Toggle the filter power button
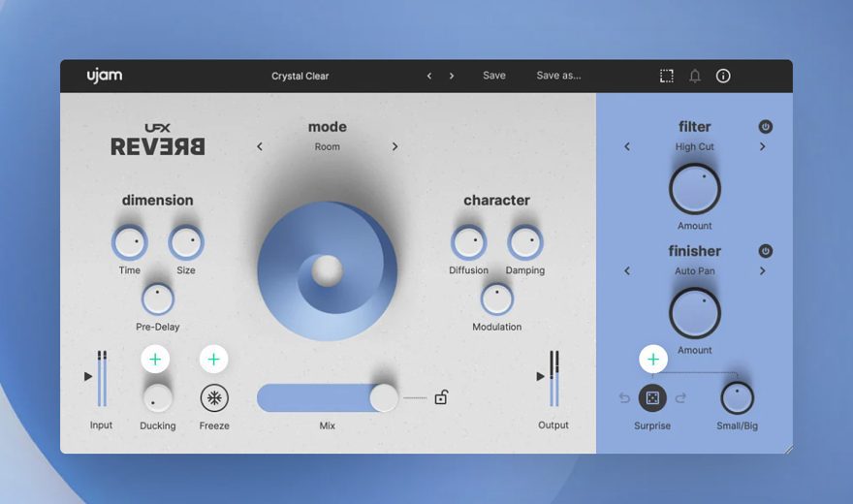The image size is (853, 504). point(765,127)
